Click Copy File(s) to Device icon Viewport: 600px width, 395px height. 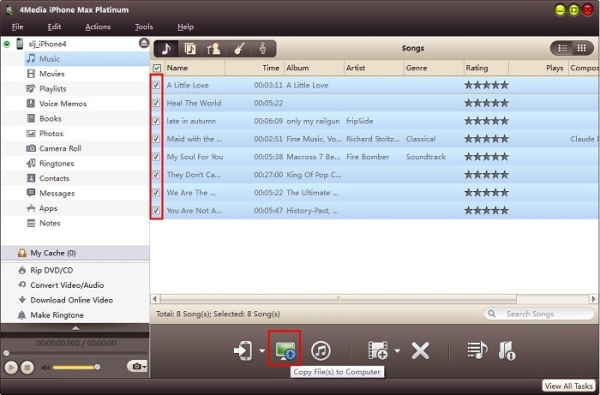click(x=243, y=351)
